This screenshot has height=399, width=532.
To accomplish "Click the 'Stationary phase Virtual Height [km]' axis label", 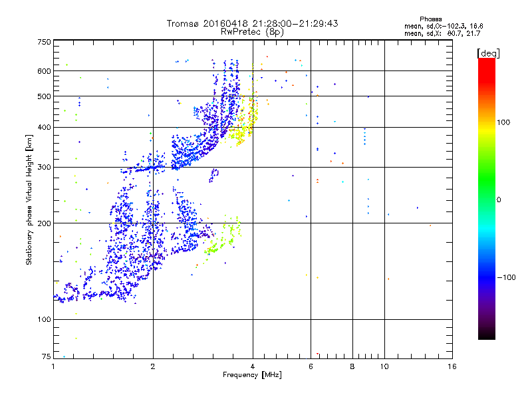I will click(29, 199).
